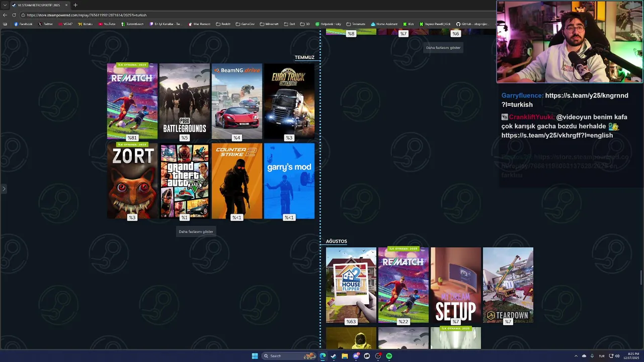Open the En İyi Kanallar bookmark

[x=166, y=24]
